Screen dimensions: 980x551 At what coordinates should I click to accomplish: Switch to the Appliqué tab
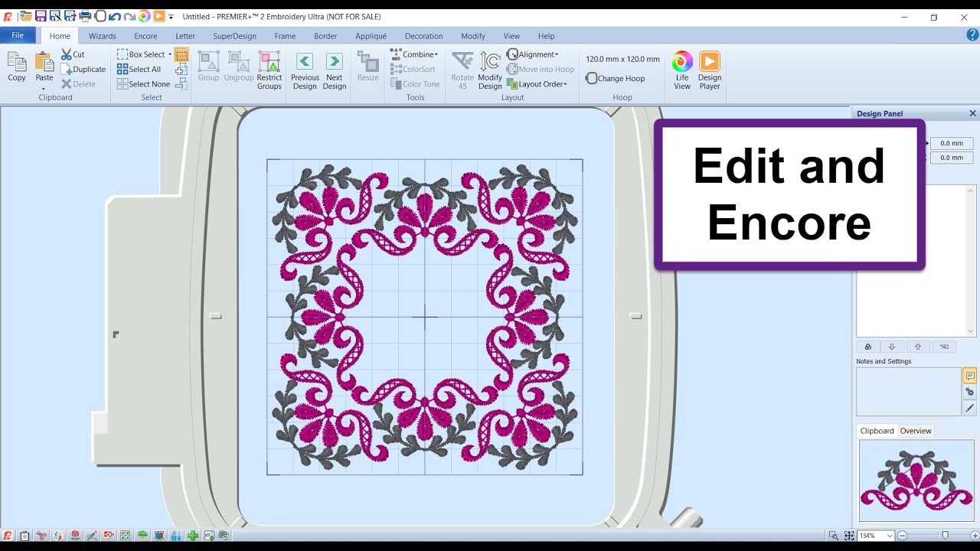tap(371, 36)
